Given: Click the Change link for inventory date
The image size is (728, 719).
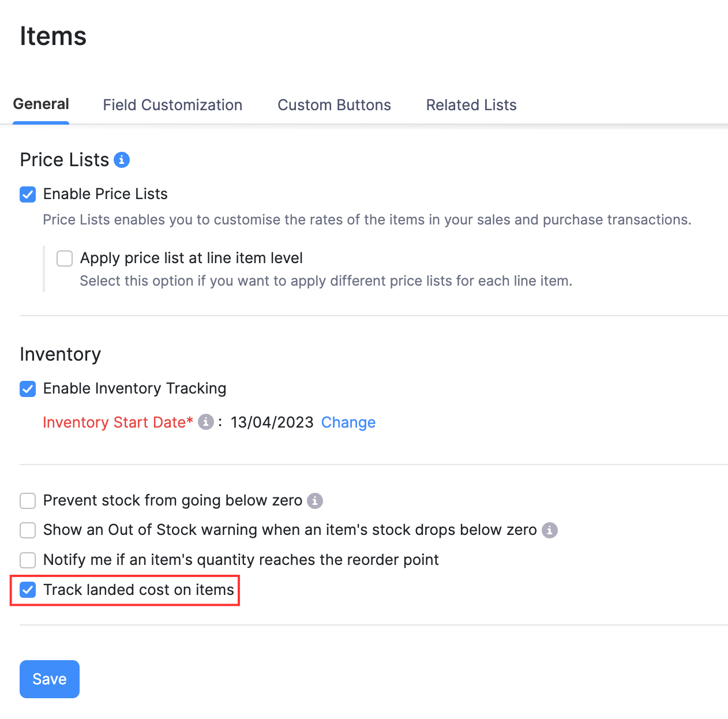Looking at the screenshot, I should coord(348,422).
